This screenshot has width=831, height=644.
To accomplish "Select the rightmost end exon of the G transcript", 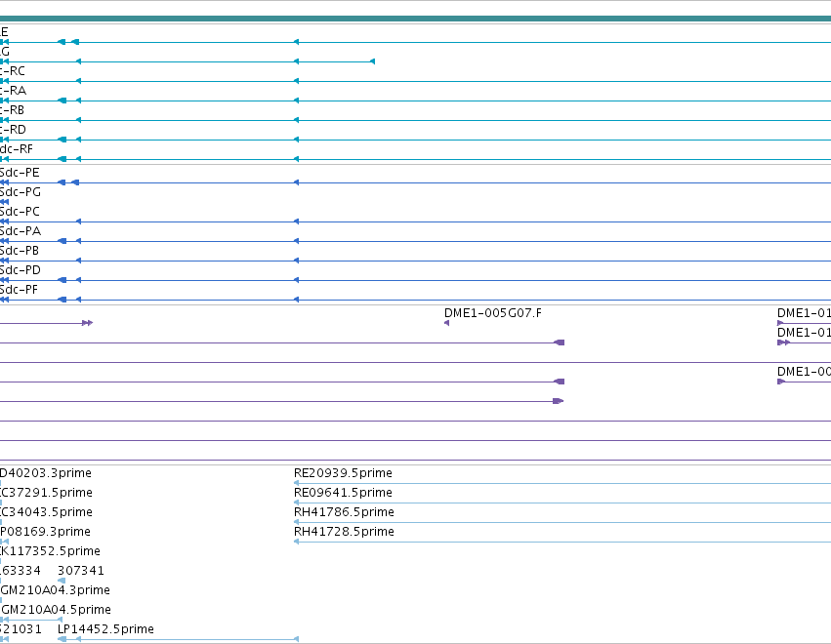I will [x=373, y=62].
